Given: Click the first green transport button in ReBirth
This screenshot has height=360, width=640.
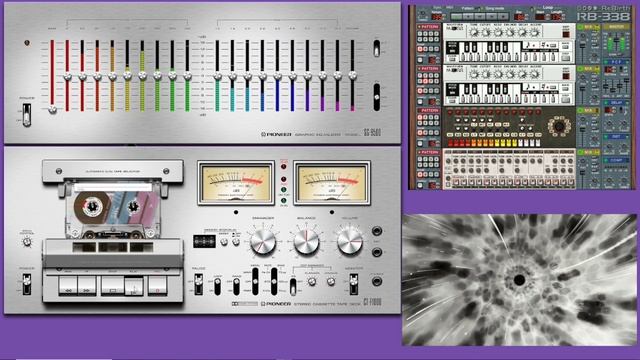Looking at the screenshot, I should [456, 17].
